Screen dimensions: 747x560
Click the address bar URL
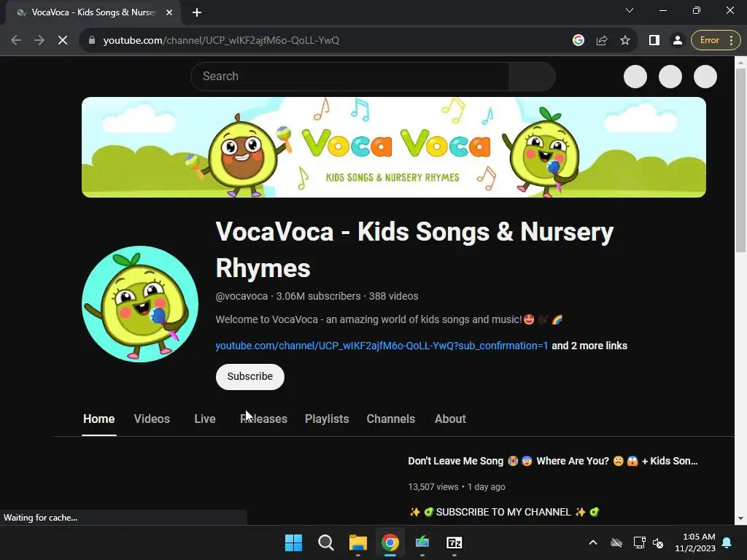(221, 41)
